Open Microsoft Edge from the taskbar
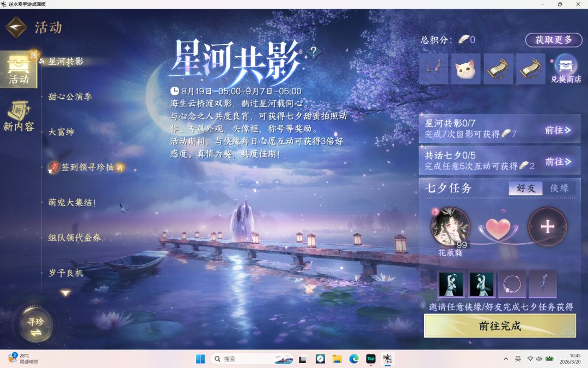 [x=354, y=359]
